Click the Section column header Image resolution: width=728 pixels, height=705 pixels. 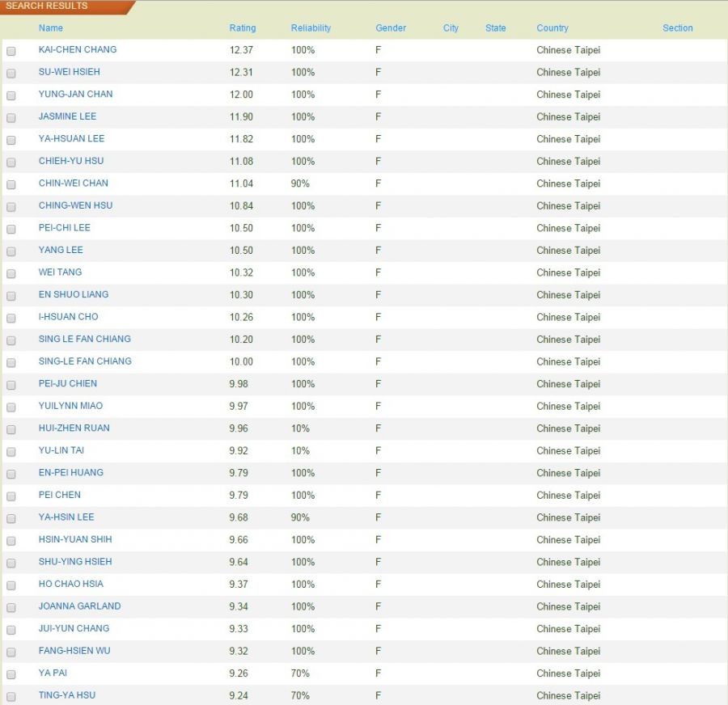tap(677, 27)
